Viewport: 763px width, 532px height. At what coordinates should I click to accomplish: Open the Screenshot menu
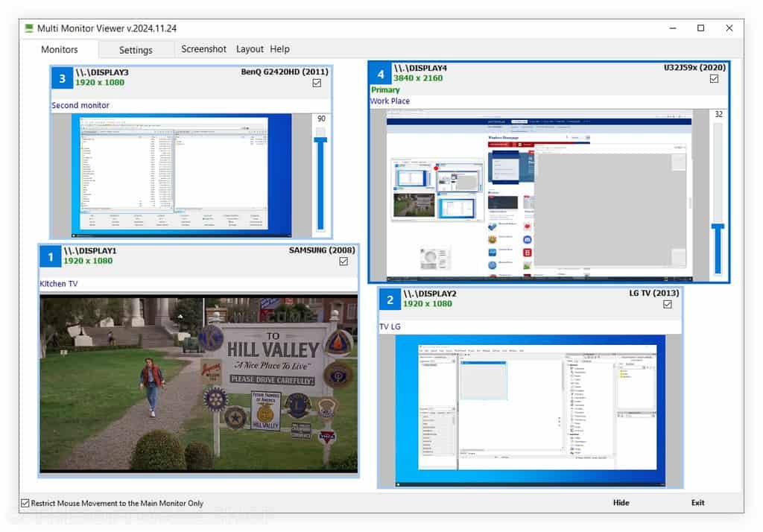pos(203,48)
